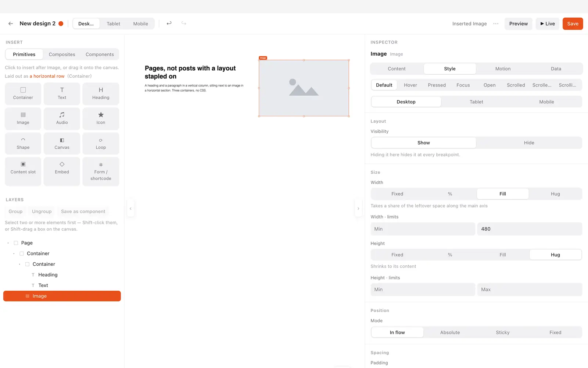Click the back arrow beside New design 2
Viewport: 588px width, 368px height.
click(x=11, y=24)
